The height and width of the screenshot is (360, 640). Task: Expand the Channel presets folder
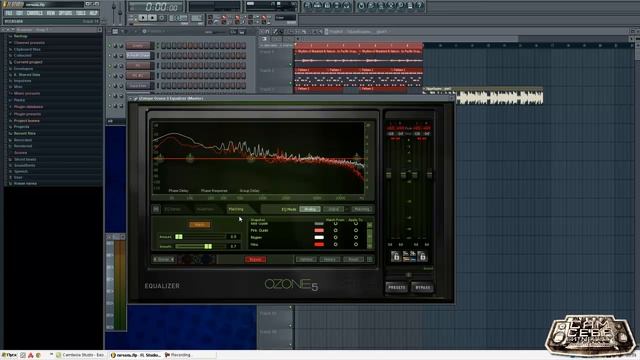29,42
